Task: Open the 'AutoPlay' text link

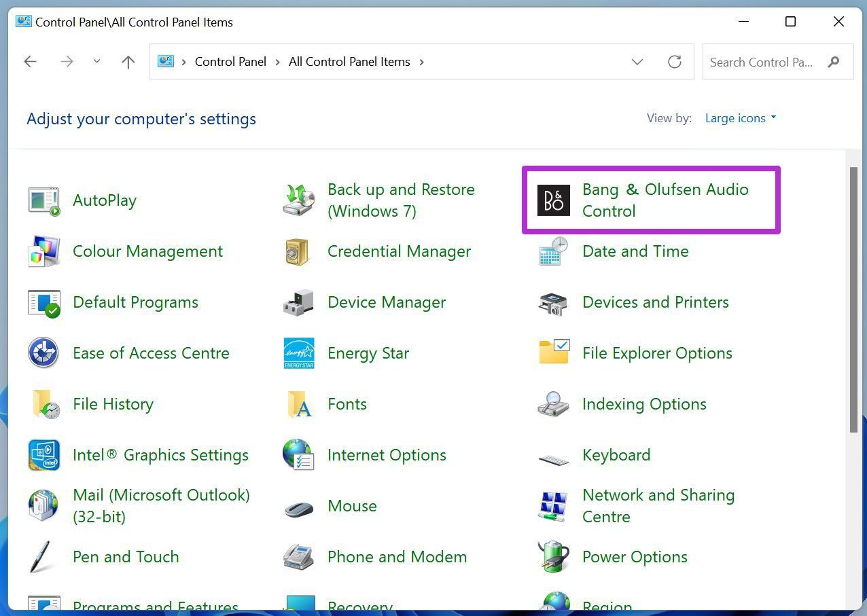Action: point(105,200)
